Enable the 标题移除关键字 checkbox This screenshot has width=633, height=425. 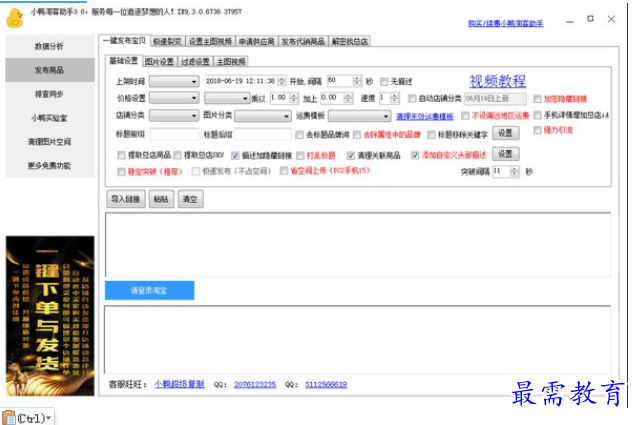pos(431,135)
